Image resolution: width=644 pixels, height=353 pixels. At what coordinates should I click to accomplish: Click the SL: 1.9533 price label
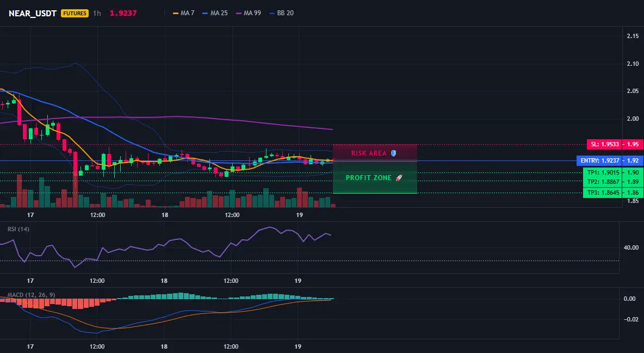click(x=604, y=144)
